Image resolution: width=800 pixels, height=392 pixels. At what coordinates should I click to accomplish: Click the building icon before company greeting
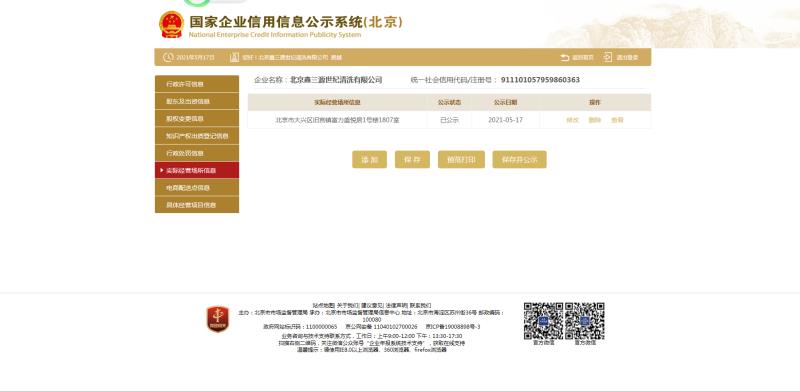pyautogui.click(x=234, y=57)
